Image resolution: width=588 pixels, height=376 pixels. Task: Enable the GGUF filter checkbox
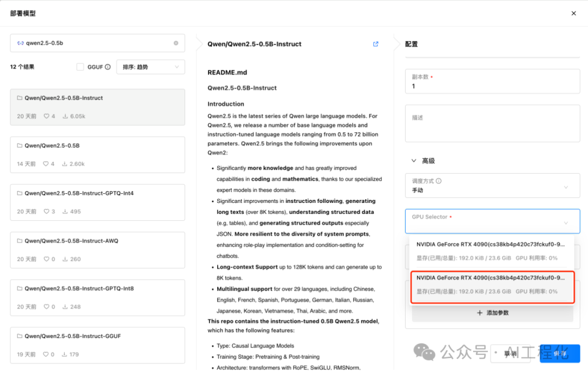(x=80, y=67)
